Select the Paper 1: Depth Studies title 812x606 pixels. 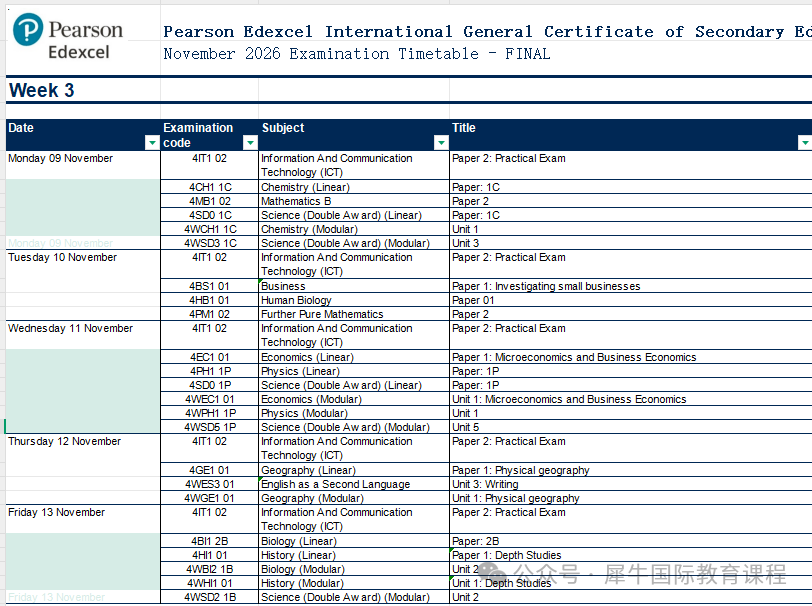(x=631, y=555)
